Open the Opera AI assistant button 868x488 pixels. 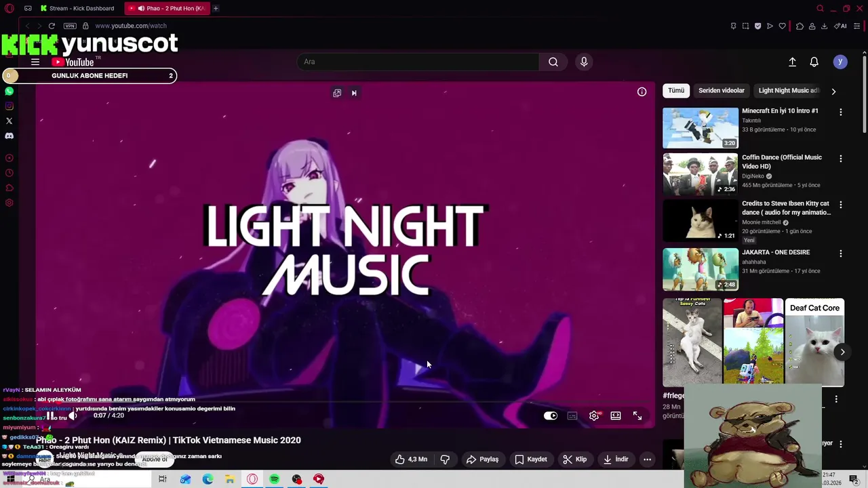coord(840,26)
